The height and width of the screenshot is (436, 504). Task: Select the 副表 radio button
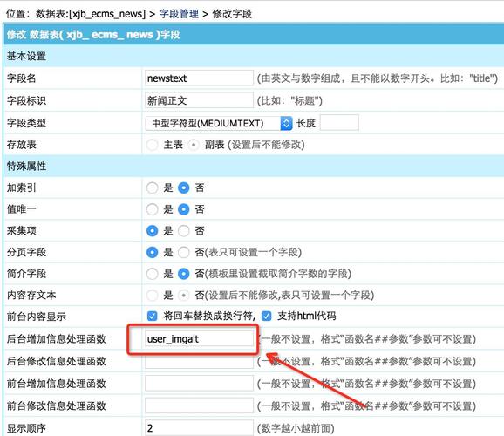pyautogui.click(x=194, y=145)
